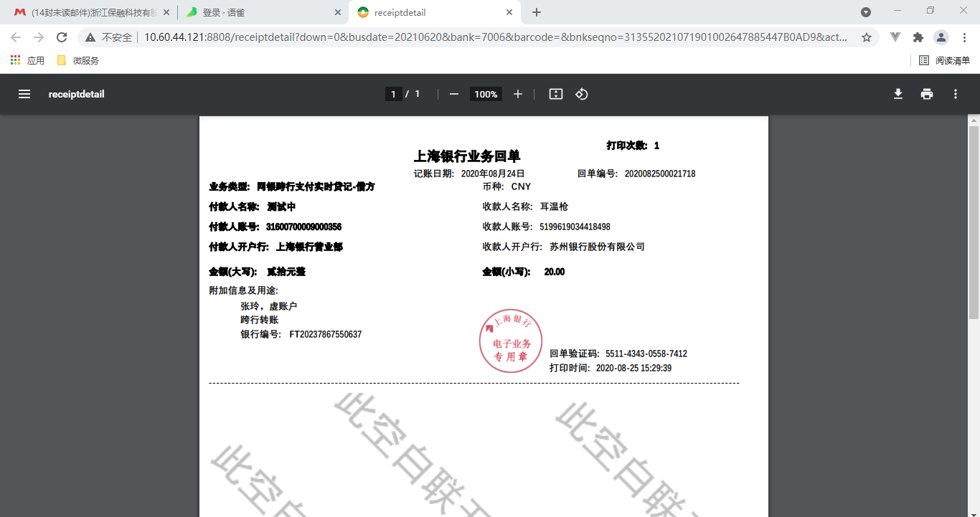Select verification code 5511-4343-0558-7412
This screenshot has width=980, height=517.
(x=646, y=354)
